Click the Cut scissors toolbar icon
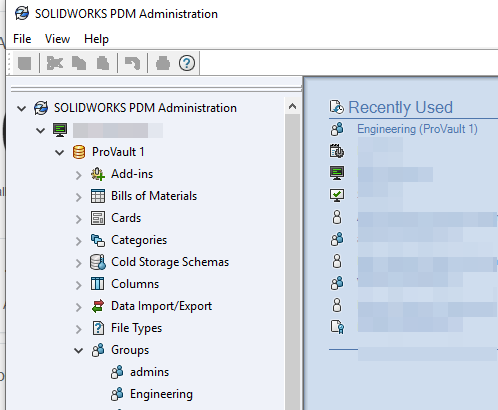 coord(55,63)
